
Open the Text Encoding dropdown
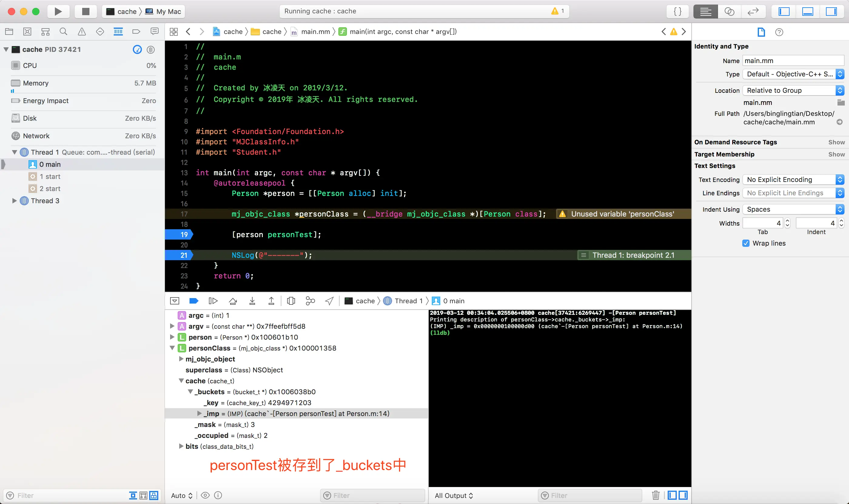(793, 180)
